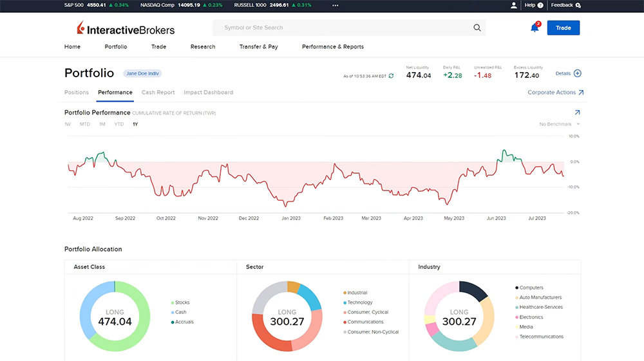Click the Symbol or Site Search field
The height and width of the screenshot is (361, 644).
coord(341,28)
